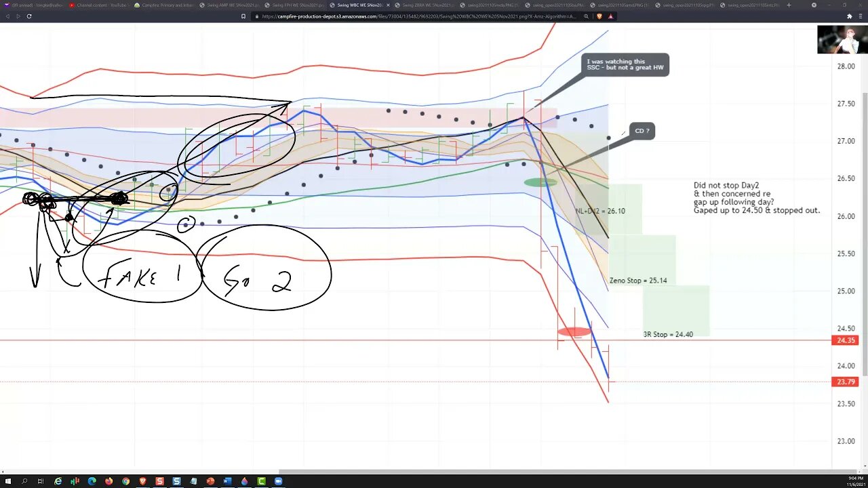Open the red Snagit app on taskbar
868x488 pixels.
[x=160, y=481]
